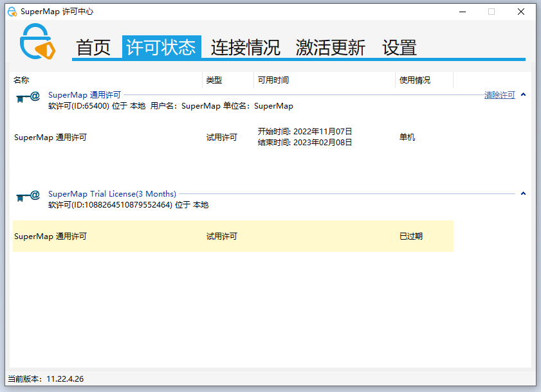Select the 许可状态 tab

[x=161, y=47]
